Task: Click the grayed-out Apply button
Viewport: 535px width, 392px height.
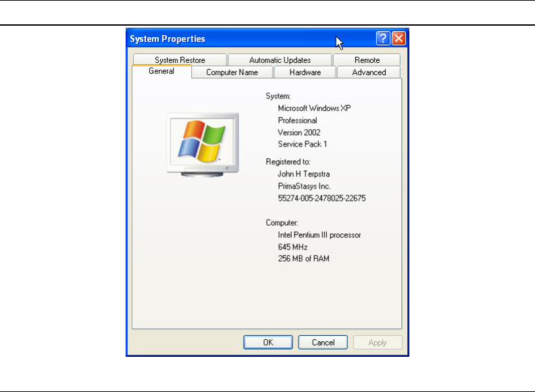Action: pyautogui.click(x=378, y=342)
